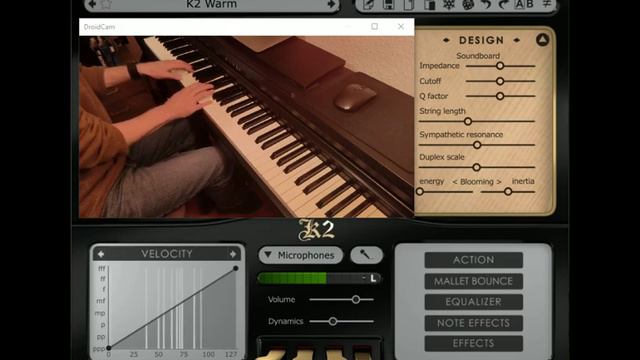This screenshot has width=640, height=360.
Task: Adjust the Sympathetic resonance slider
Action: pyautogui.click(x=477, y=145)
